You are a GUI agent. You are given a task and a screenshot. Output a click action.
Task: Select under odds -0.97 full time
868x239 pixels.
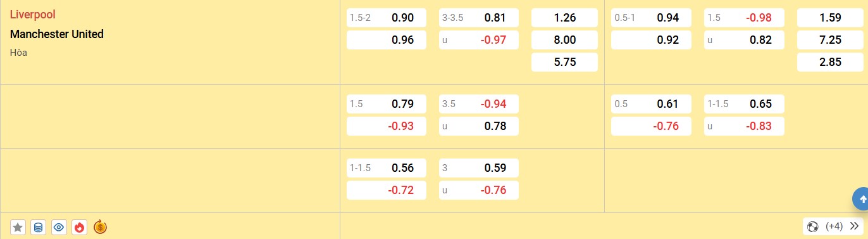tap(479, 40)
